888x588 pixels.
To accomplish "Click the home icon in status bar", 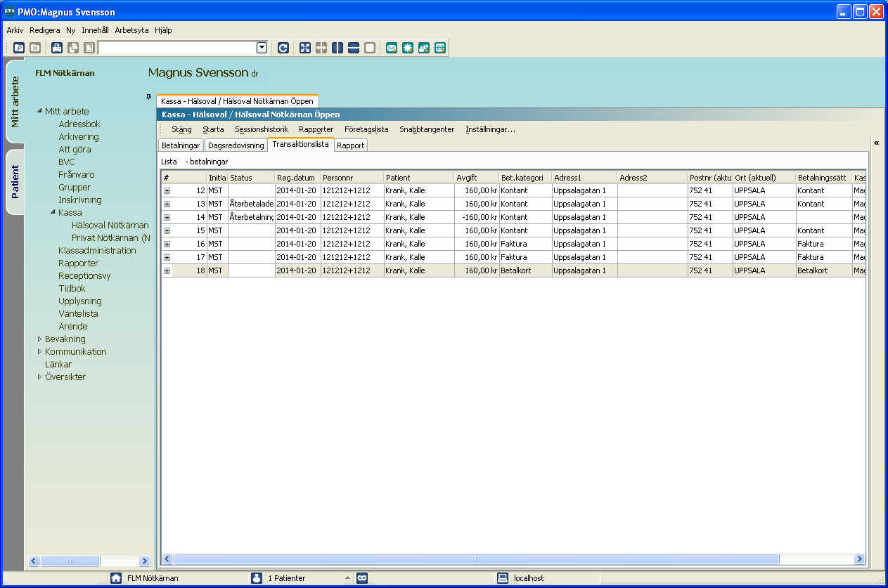I will (116, 578).
